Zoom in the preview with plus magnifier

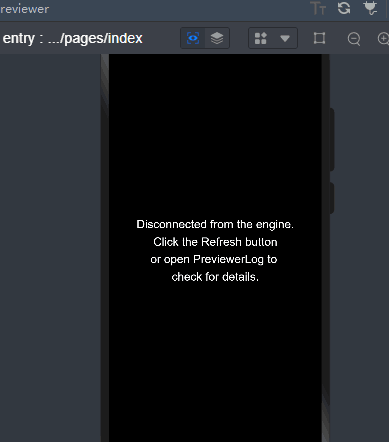[383, 38]
